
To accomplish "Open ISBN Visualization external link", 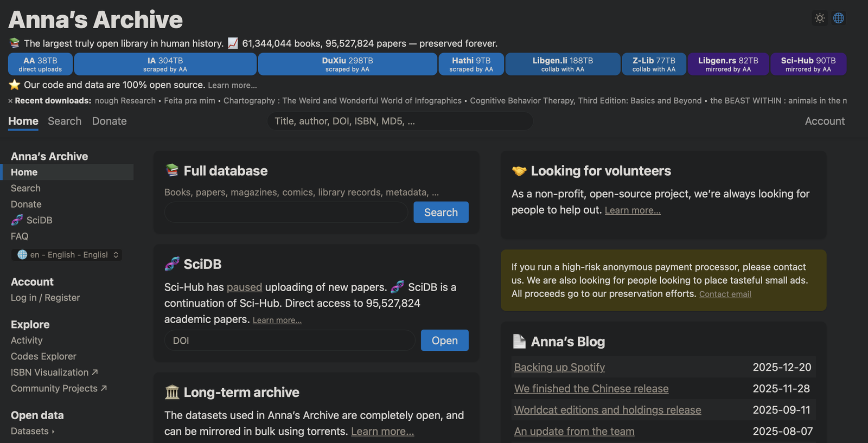I will [54, 373].
